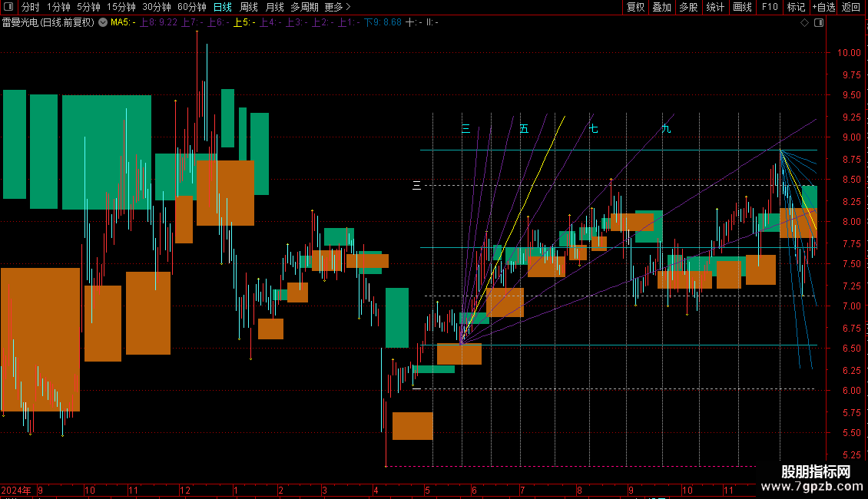Screen dimensions: 868x499
Task: Open F10 company info
Action: click(770, 7)
